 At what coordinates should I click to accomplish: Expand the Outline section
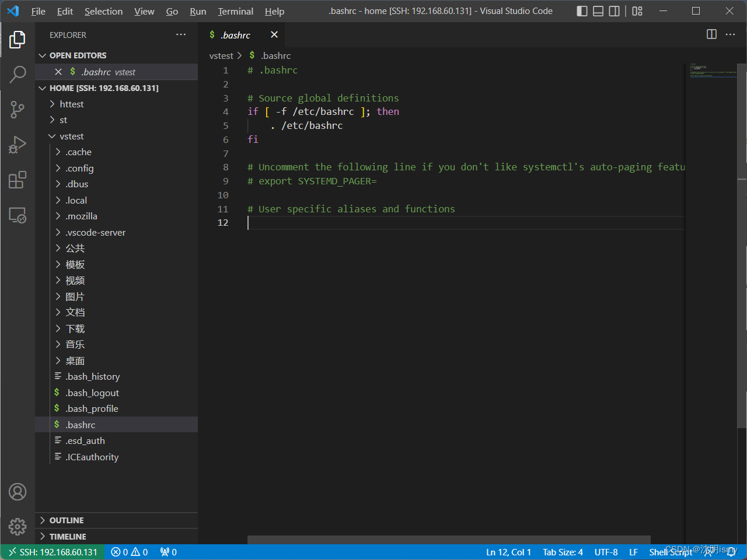(x=116, y=520)
